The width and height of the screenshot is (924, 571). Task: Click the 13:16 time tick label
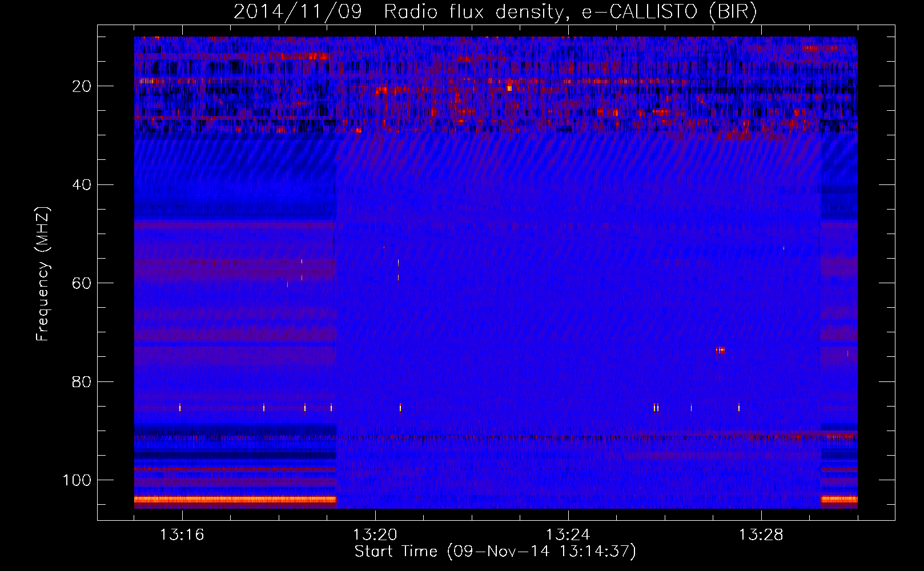pos(182,535)
